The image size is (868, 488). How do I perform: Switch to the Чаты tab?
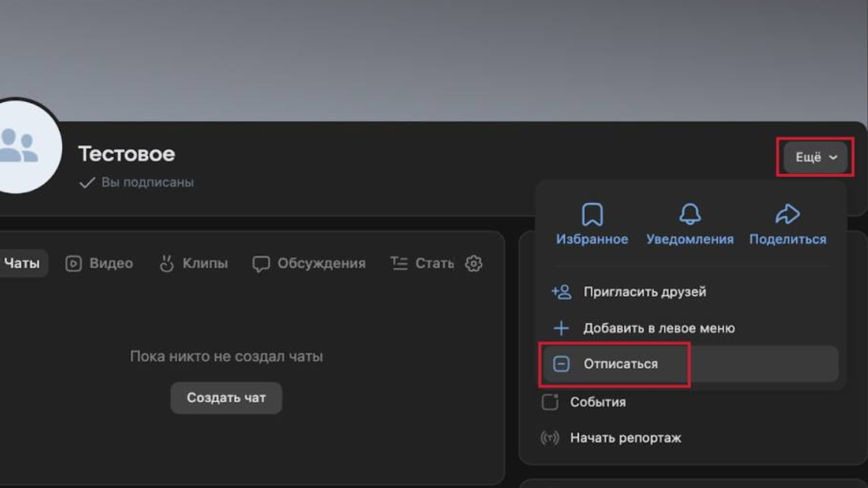[x=21, y=263]
